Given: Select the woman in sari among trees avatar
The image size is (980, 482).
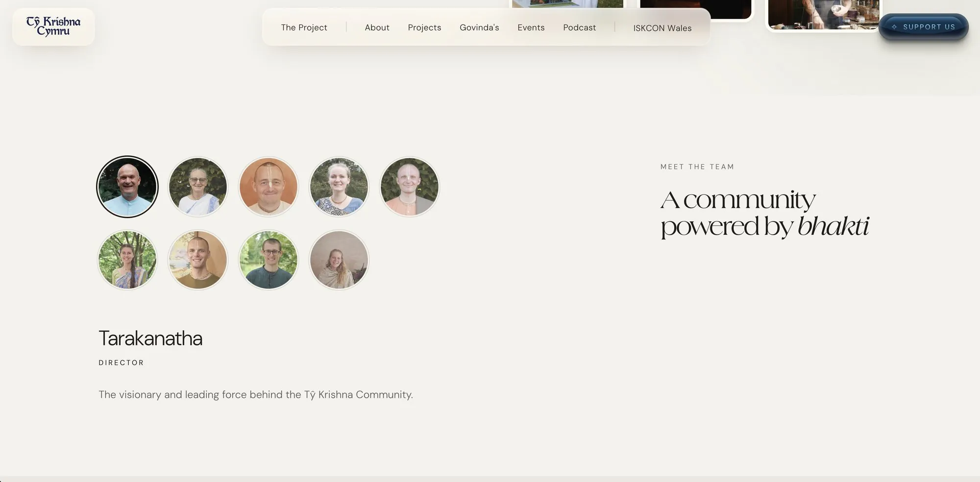Looking at the screenshot, I should pos(127,260).
